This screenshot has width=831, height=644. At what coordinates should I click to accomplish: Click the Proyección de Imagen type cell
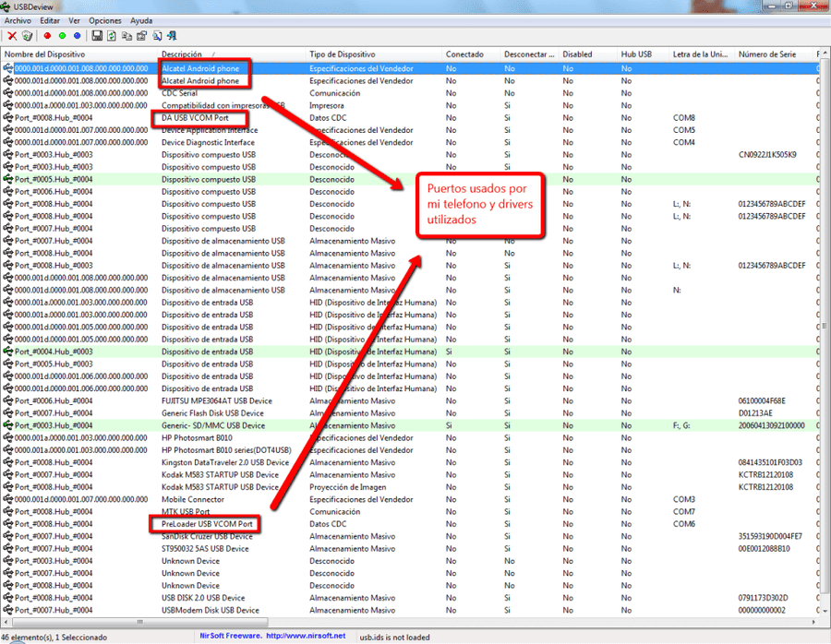tap(348, 487)
